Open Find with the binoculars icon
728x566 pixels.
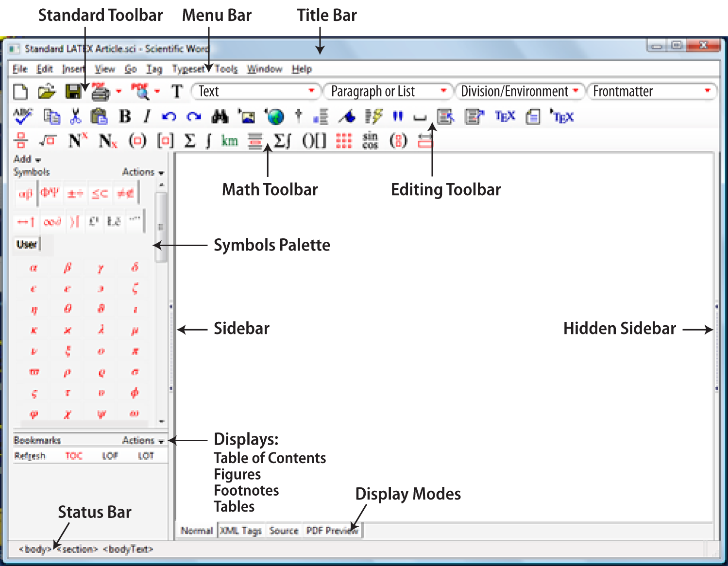point(220,117)
